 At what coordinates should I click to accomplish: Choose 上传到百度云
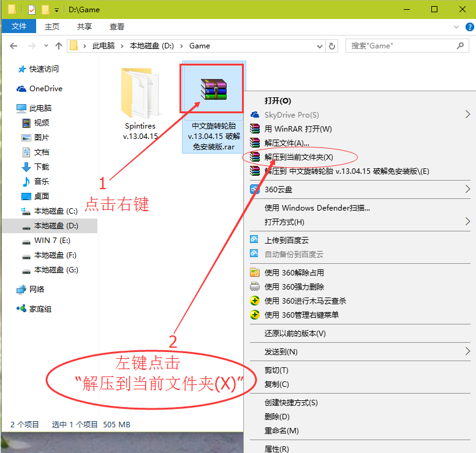click(360, 241)
